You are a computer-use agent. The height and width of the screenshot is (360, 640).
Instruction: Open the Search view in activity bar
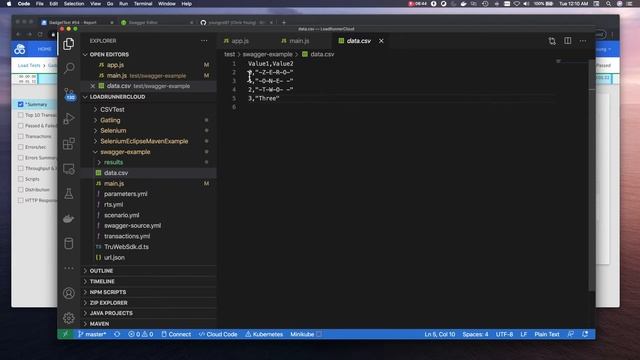pyautogui.click(x=69, y=68)
